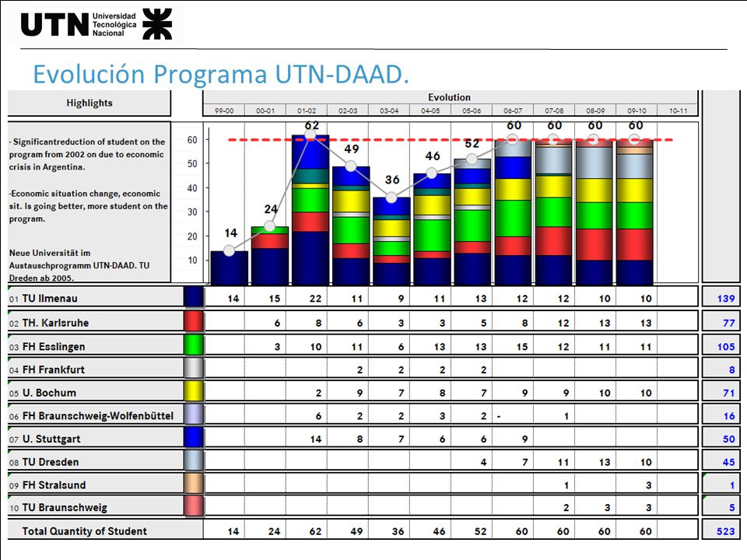The width and height of the screenshot is (747, 560).
Task: Click the 10-11 year column header
Action: [678, 110]
